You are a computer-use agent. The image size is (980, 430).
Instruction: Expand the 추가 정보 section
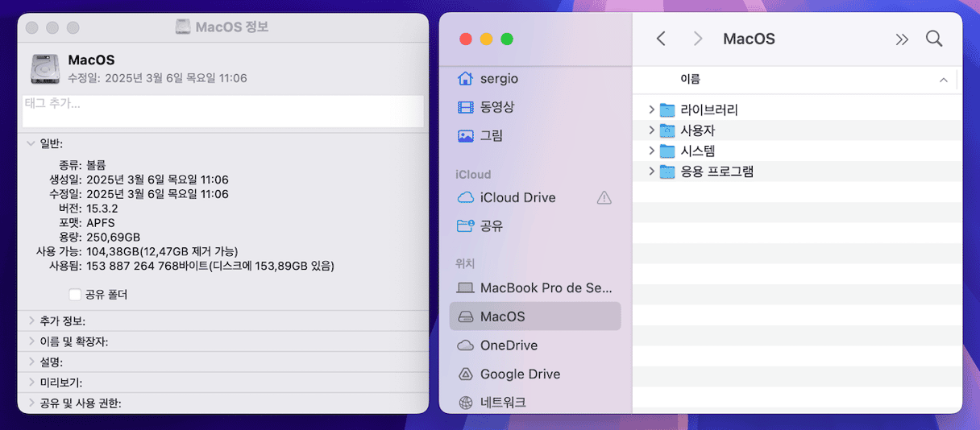point(31,320)
